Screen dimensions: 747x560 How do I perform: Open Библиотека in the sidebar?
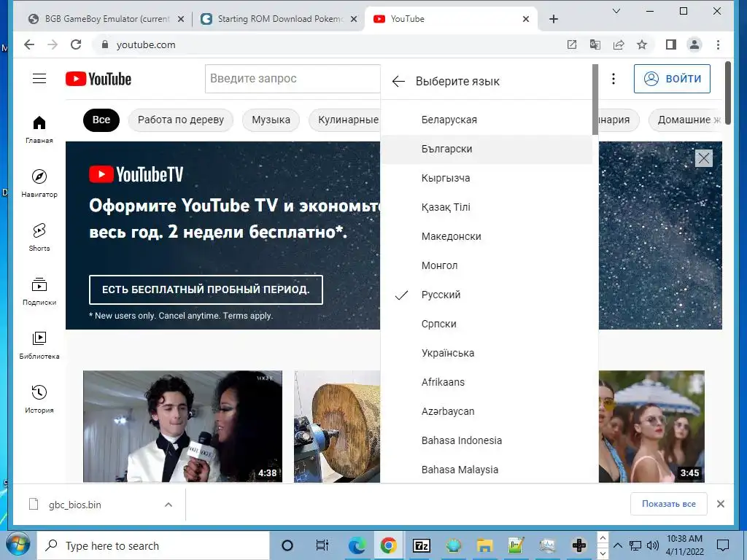(39, 345)
